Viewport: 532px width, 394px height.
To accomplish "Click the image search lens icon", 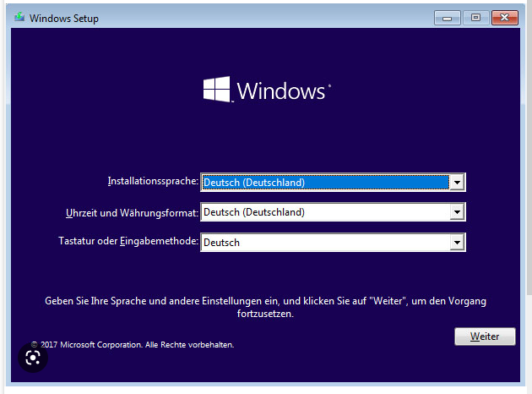I will click(33, 358).
